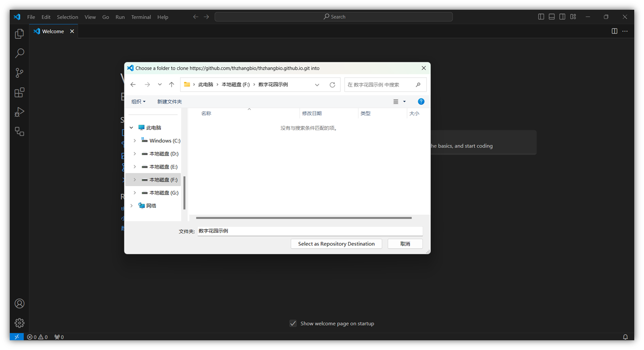This screenshot has height=350, width=644.
Task: Open the Selection menu
Action: [x=67, y=17]
